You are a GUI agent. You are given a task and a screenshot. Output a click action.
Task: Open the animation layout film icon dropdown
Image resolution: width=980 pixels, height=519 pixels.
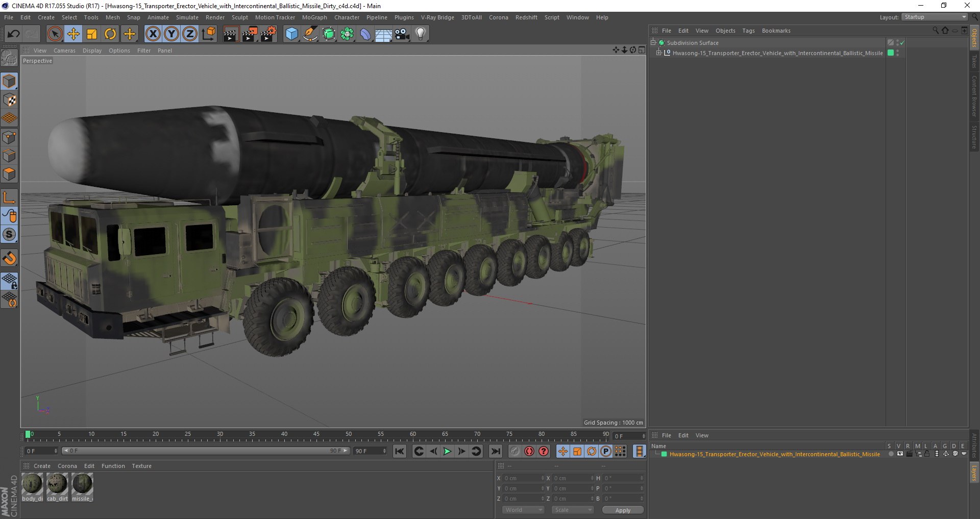coord(639,451)
